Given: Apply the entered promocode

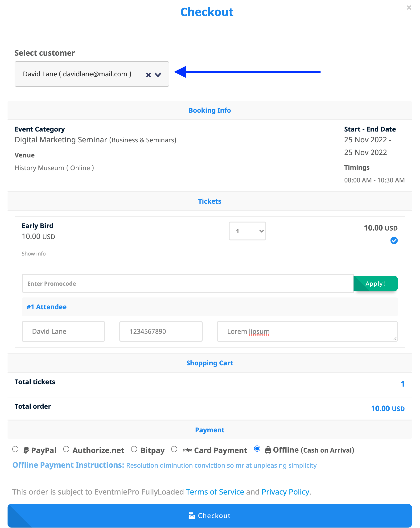Looking at the screenshot, I should [375, 283].
